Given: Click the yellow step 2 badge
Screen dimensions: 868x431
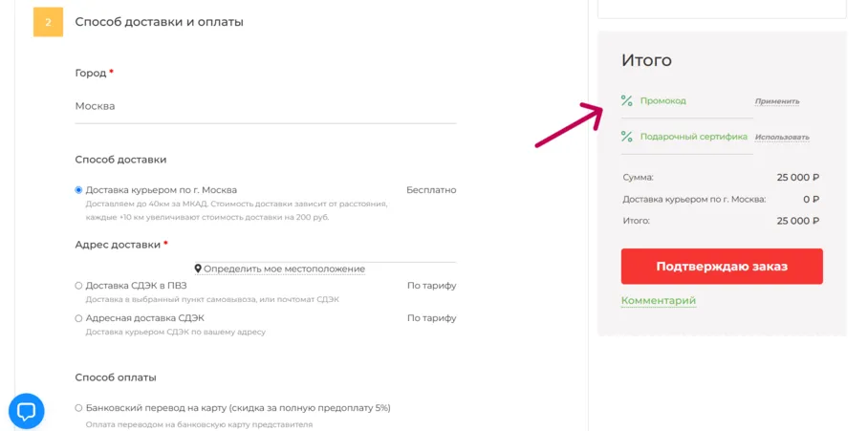Looking at the screenshot, I should (x=48, y=22).
